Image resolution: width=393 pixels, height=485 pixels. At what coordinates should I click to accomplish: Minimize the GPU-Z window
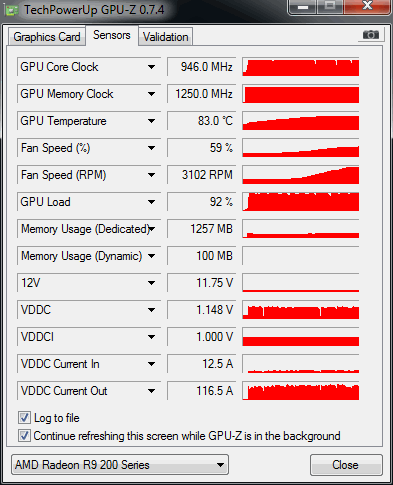pos(303,7)
